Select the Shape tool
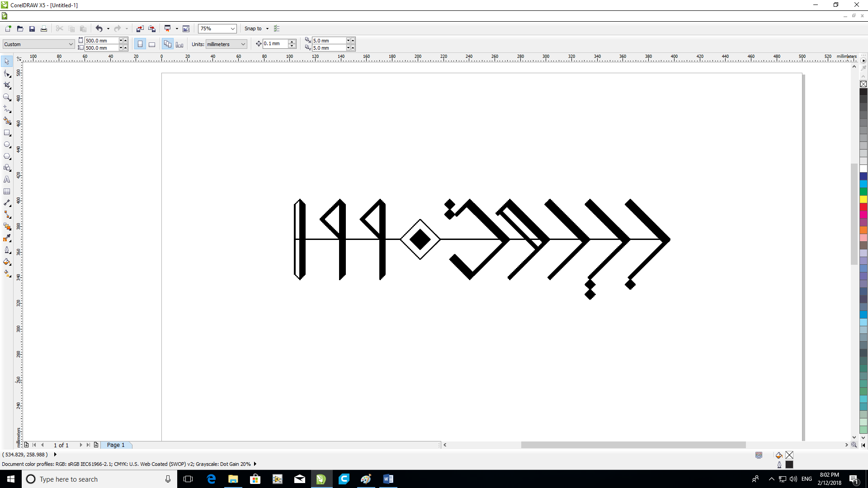The width and height of the screenshot is (868, 488). pyautogui.click(x=7, y=73)
